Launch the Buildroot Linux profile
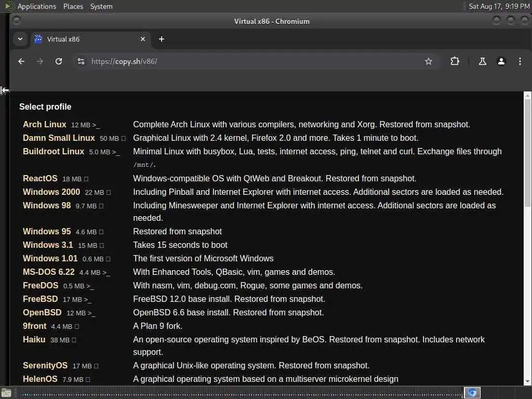532x399 pixels. 54,152
